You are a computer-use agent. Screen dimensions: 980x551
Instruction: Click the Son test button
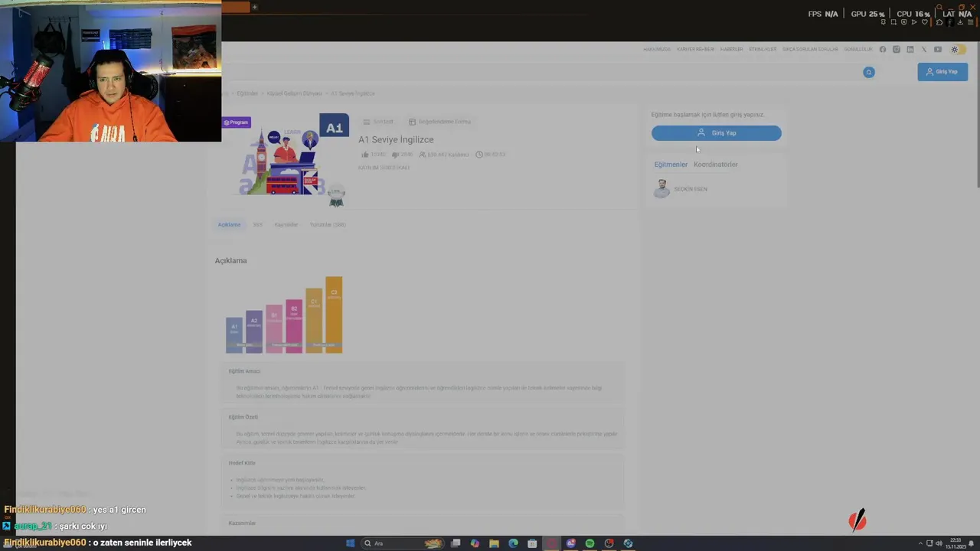(x=378, y=122)
